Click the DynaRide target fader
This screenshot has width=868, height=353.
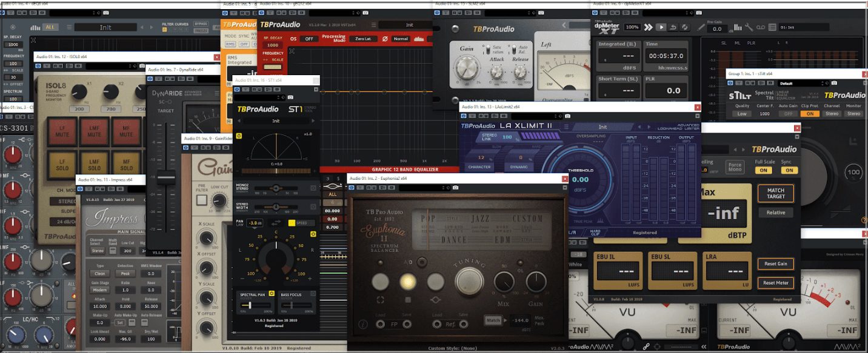(161, 180)
